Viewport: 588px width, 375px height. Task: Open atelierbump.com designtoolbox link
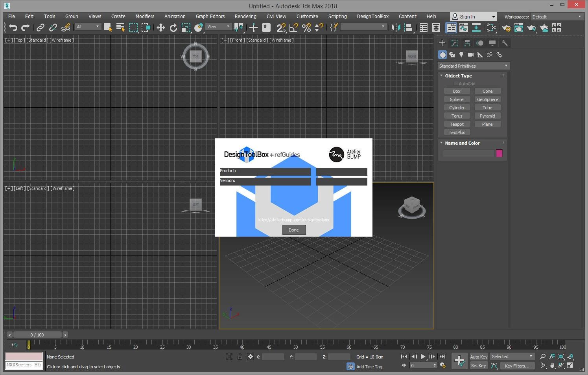click(293, 220)
